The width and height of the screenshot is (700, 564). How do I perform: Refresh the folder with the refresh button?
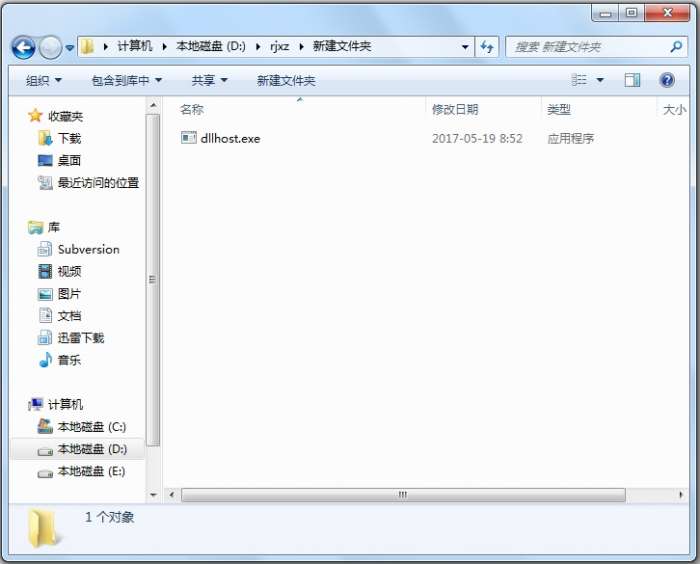pos(487,47)
